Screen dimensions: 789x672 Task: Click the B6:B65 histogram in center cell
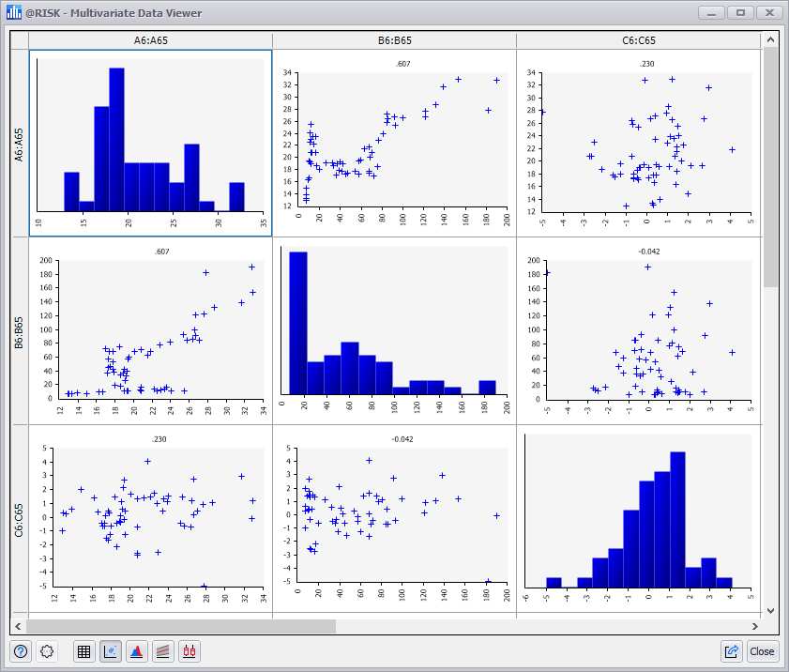coord(394,328)
